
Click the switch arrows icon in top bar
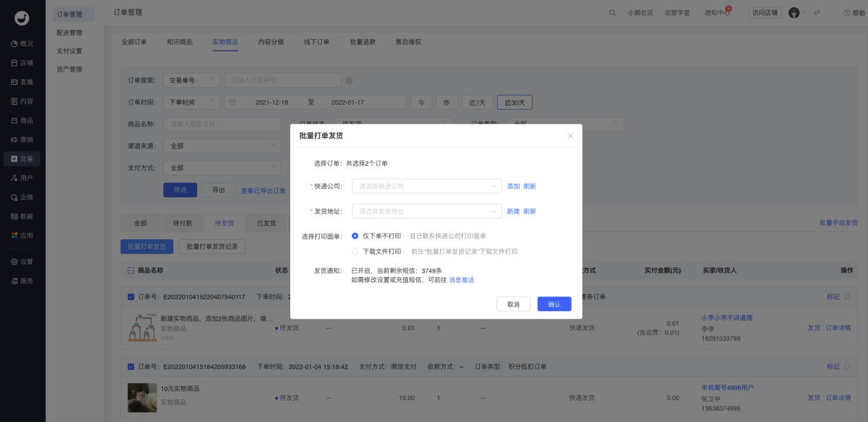pos(817,12)
